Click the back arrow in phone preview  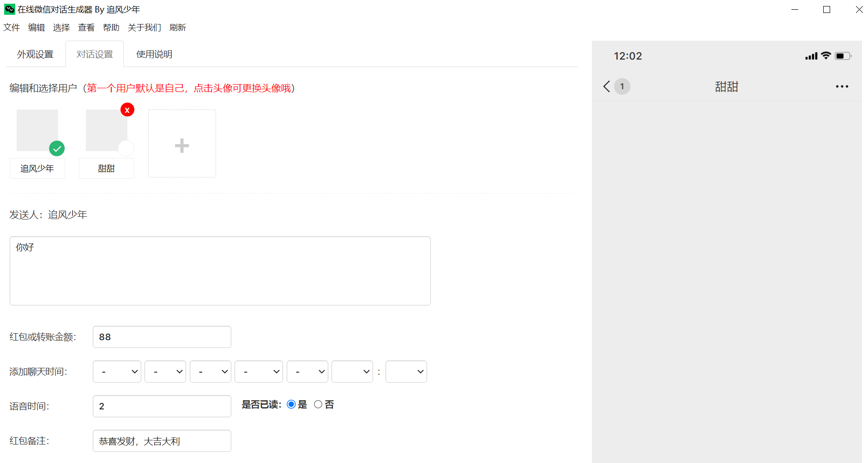tap(606, 86)
